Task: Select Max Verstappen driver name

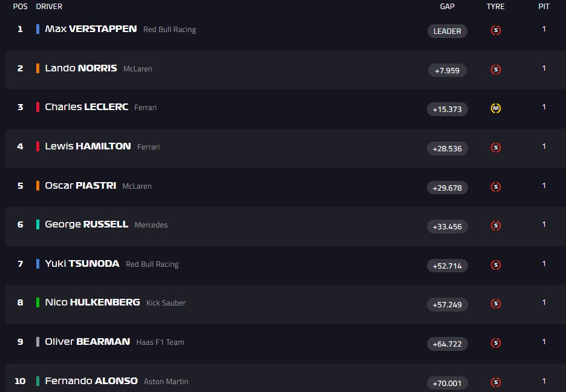Action: [91, 29]
